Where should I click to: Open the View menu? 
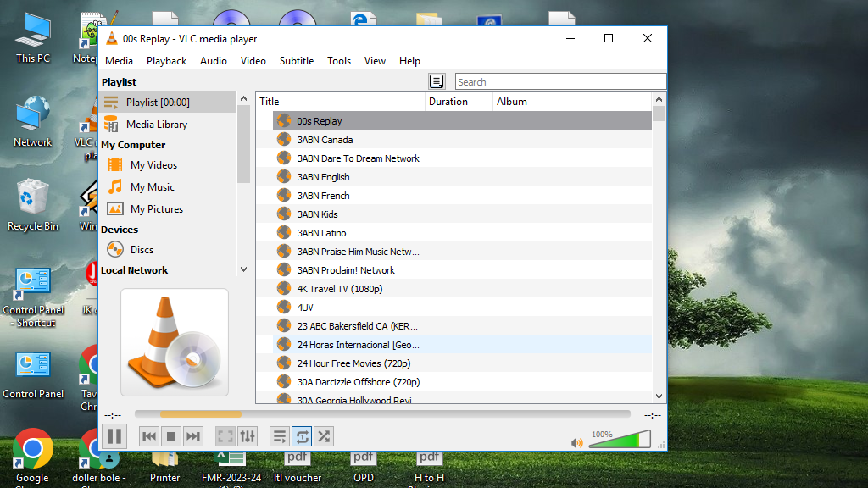click(375, 61)
